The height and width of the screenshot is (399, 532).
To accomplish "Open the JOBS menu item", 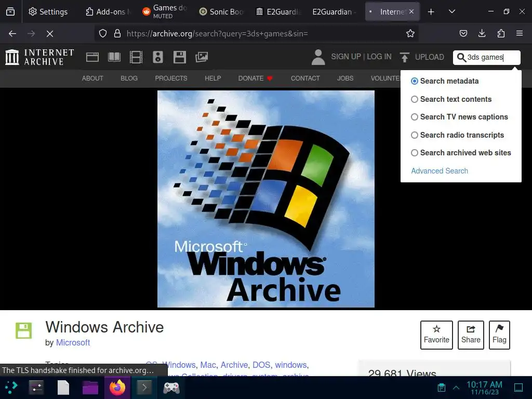I will [345, 78].
